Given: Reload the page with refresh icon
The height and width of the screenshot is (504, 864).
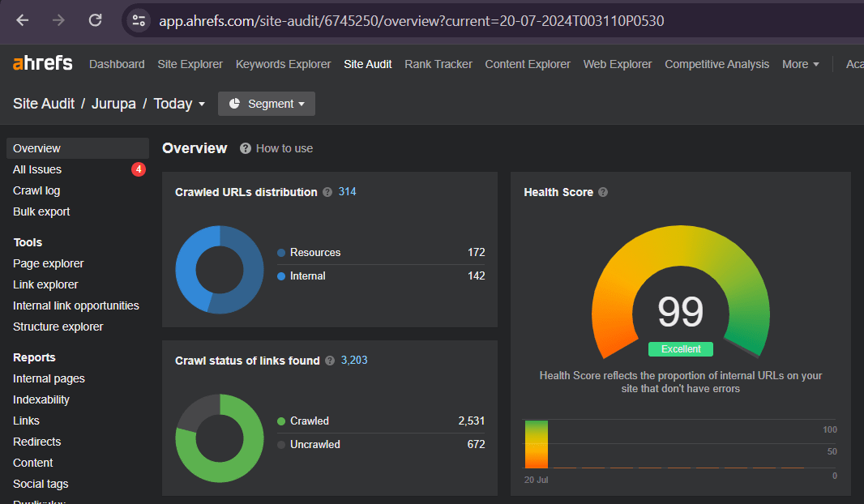Looking at the screenshot, I should pos(95,20).
